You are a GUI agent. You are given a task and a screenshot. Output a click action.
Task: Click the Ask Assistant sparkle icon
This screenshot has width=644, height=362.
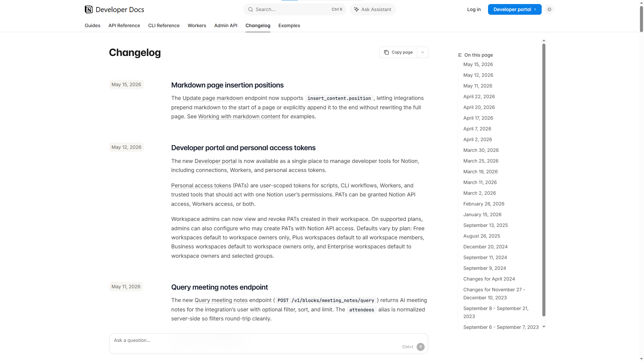click(x=357, y=9)
